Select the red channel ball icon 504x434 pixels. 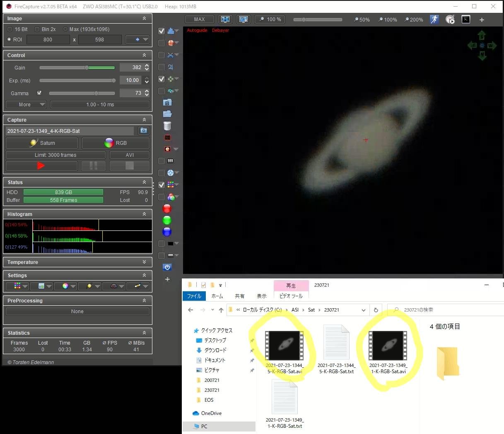click(x=167, y=209)
